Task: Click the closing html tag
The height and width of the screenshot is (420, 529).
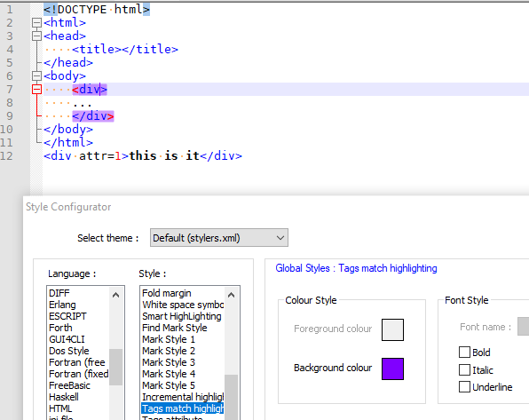Action: [x=68, y=142]
